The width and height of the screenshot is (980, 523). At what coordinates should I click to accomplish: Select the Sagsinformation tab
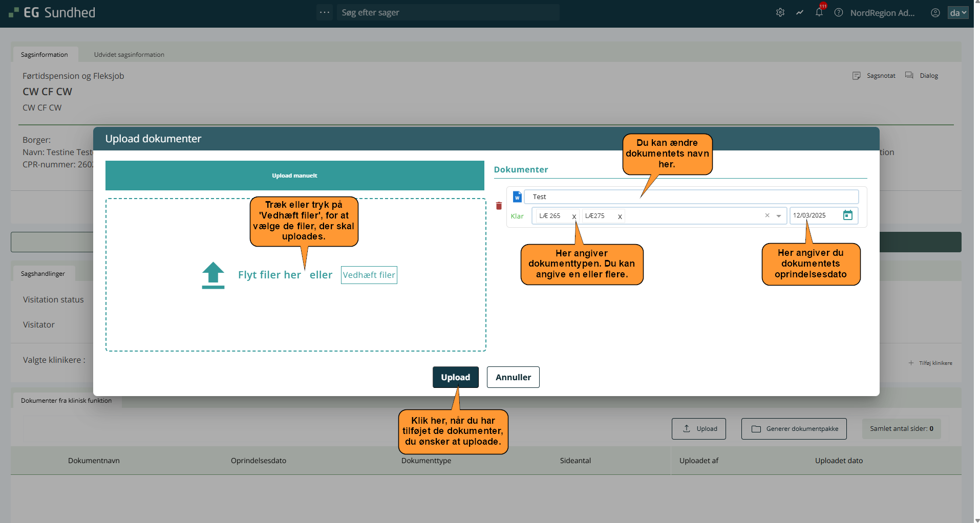pyautogui.click(x=45, y=55)
